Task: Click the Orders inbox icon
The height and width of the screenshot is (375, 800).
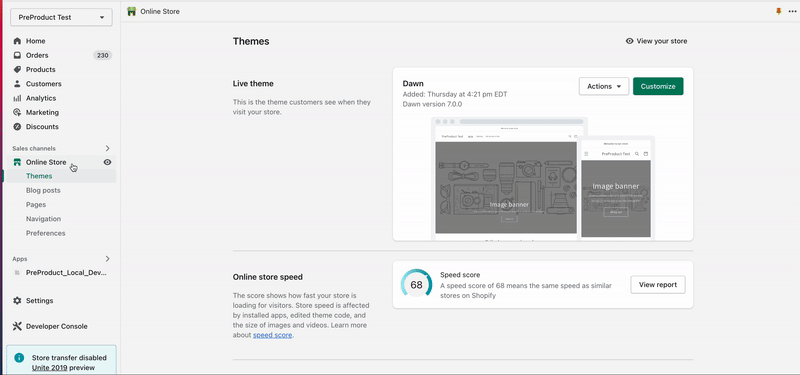Action: pos(17,55)
